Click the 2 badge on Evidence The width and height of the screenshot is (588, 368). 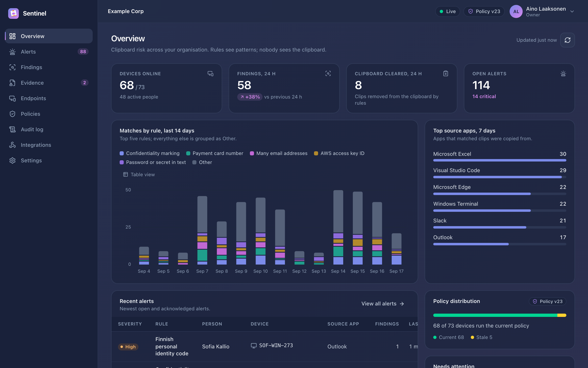[85, 83]
